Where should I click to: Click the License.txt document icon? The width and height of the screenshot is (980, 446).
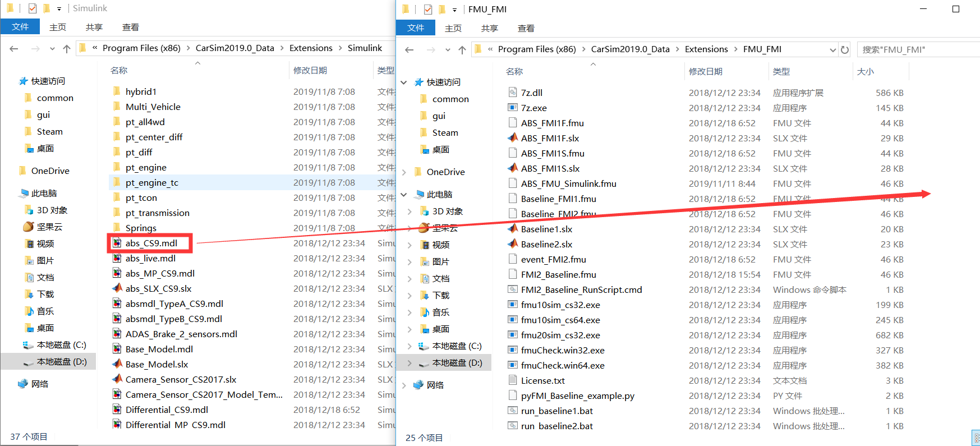(513, 380)
